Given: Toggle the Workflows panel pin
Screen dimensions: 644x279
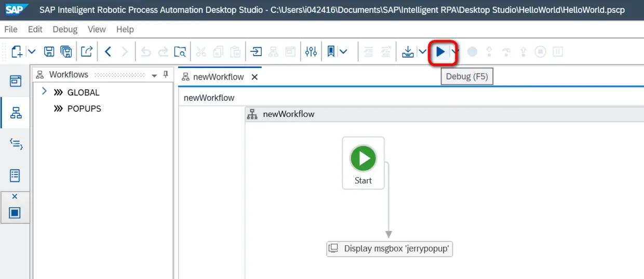Looking at the screenshot, I should coord(166,75).
